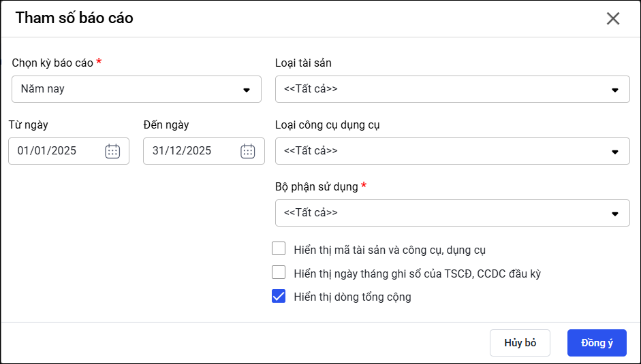Check Hiển thị ngày tháng ghi sổ option
This screenshot has height=364, width=641.
tap(279, 273)
